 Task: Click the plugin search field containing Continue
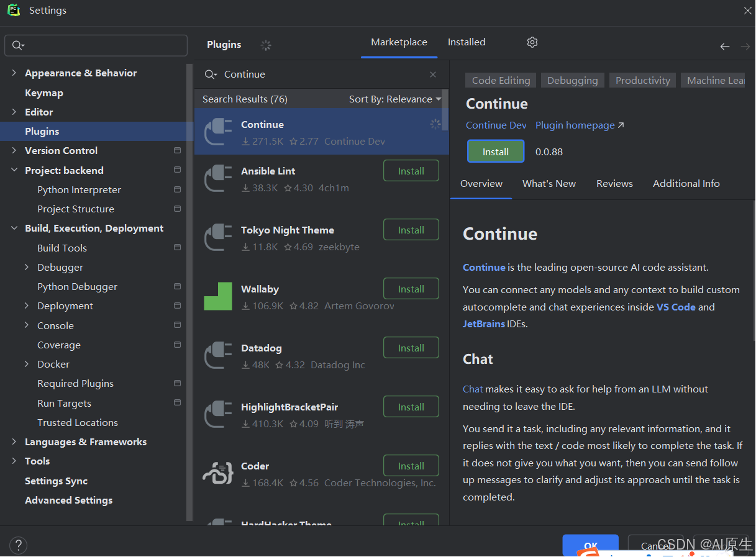click(x=321, y=75)
